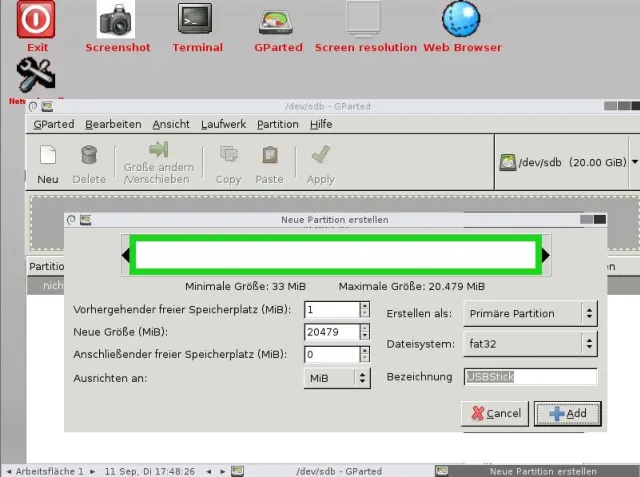Image resolution: width=640 pixels, height=477 pixels.
Task: Click the Cancel button
Action: 495,413
